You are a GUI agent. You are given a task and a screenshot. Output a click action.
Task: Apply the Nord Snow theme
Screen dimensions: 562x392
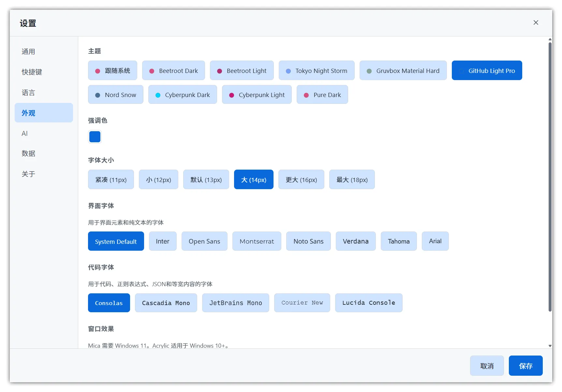point(116,95)
